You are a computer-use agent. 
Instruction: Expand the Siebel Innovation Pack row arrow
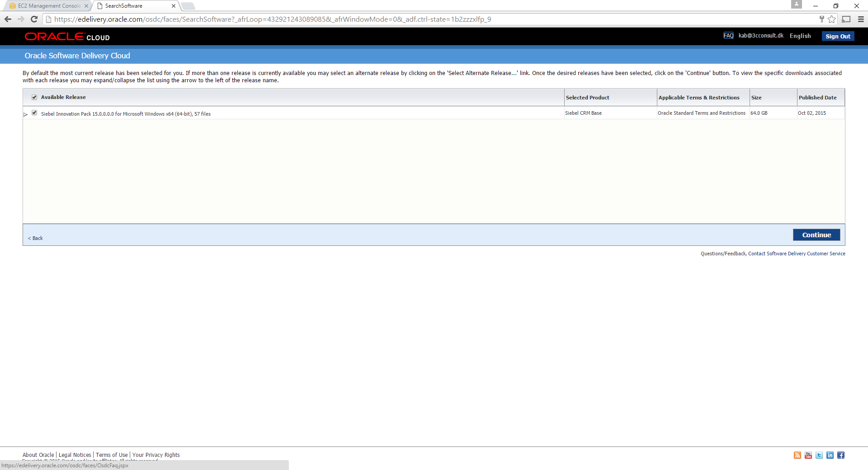click(26, 114)
